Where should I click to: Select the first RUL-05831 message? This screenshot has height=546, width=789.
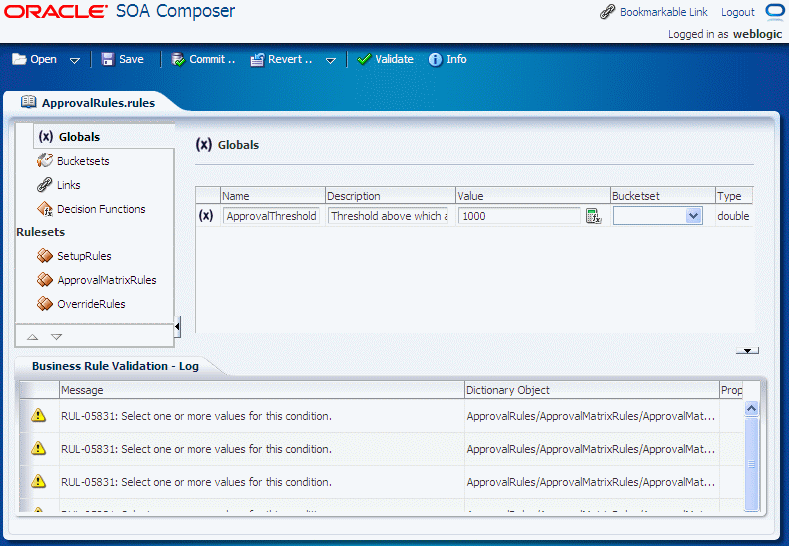(x=196, y=416)
